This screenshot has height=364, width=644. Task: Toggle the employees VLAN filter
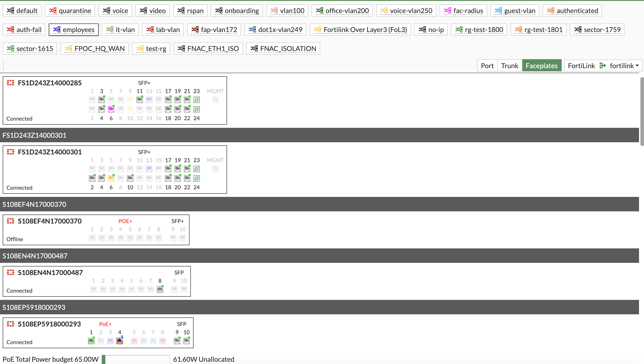73,29
